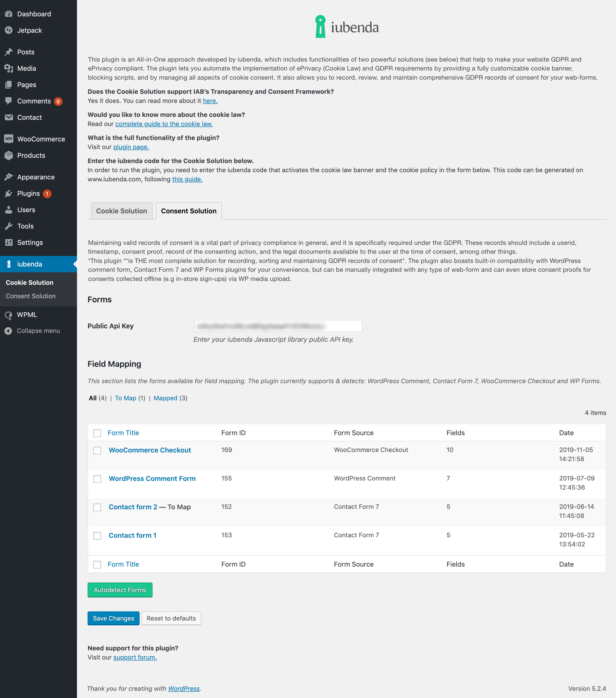Open Consent Solution in sidebar submenu
616x698 pixels.
[x=30, y=296]
